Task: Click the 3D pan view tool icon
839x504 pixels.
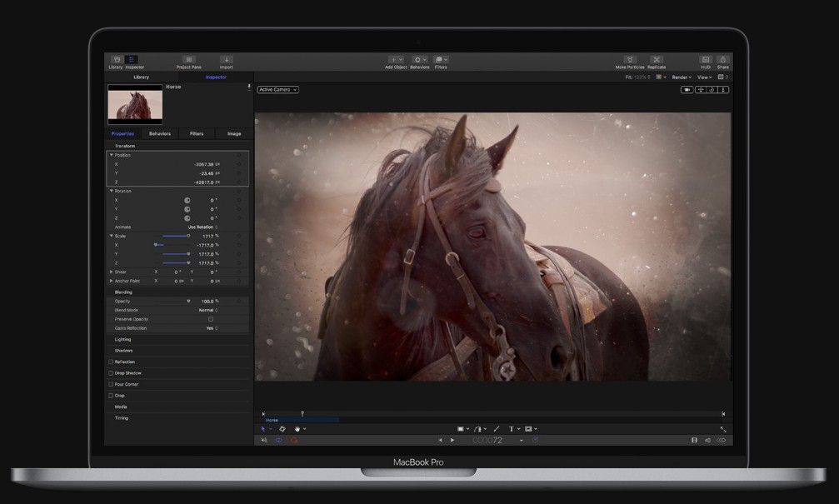Action: point(701,89)
